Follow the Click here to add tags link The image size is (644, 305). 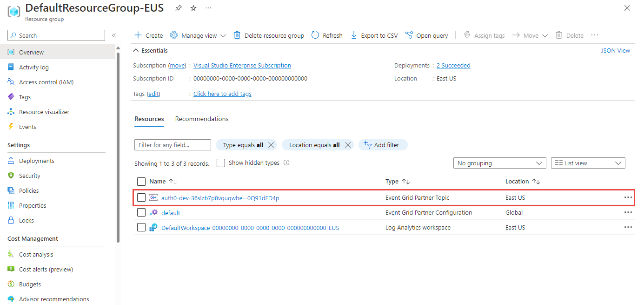[222, 93]
